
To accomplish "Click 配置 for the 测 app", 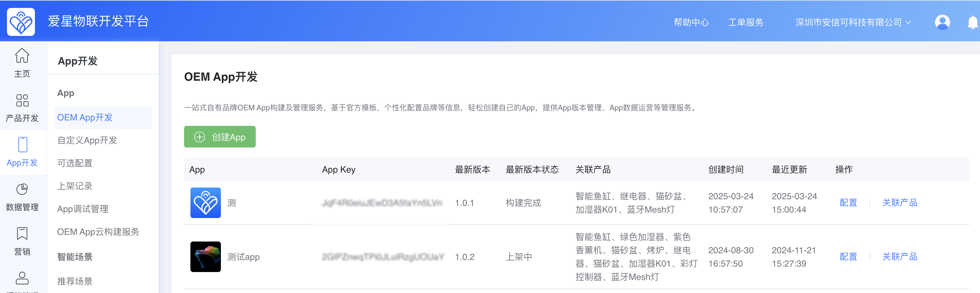I will pos(848,203).
